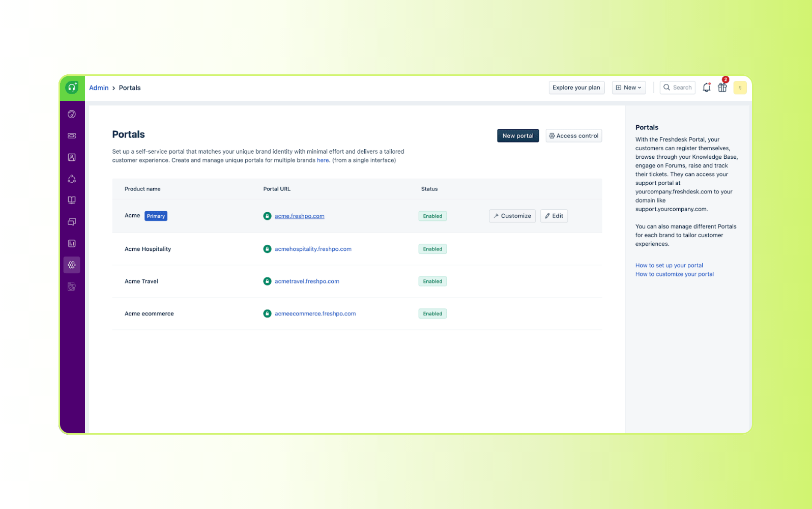Open the gift box what's new icon
Viewport: 812px width, 509px height.
tap(722, 87)
